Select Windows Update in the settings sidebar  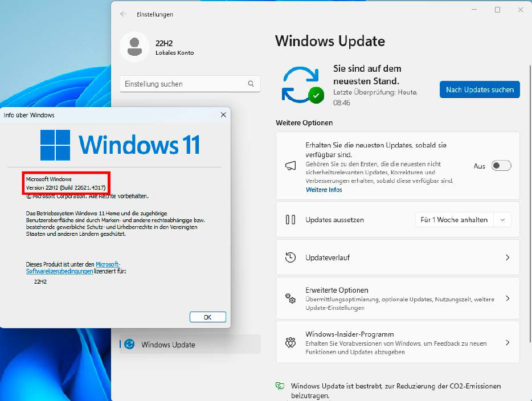coord(190,345)
